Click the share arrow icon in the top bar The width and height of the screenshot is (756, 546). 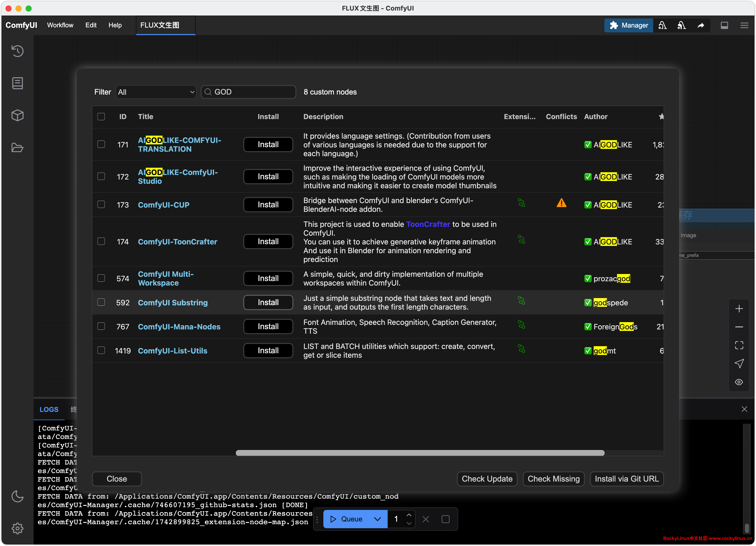(x=701, y=25)
